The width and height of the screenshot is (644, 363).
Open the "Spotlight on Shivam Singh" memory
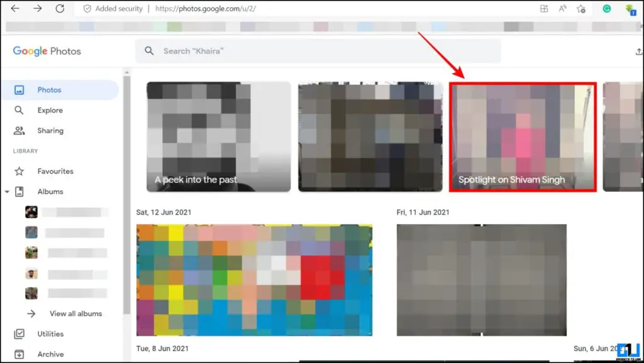(x=523, y=137)
